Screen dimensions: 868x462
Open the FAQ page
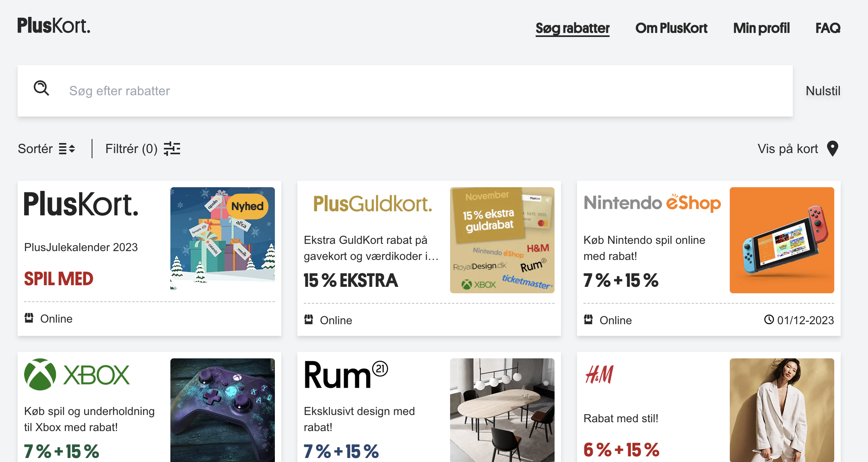pos(828,28)
